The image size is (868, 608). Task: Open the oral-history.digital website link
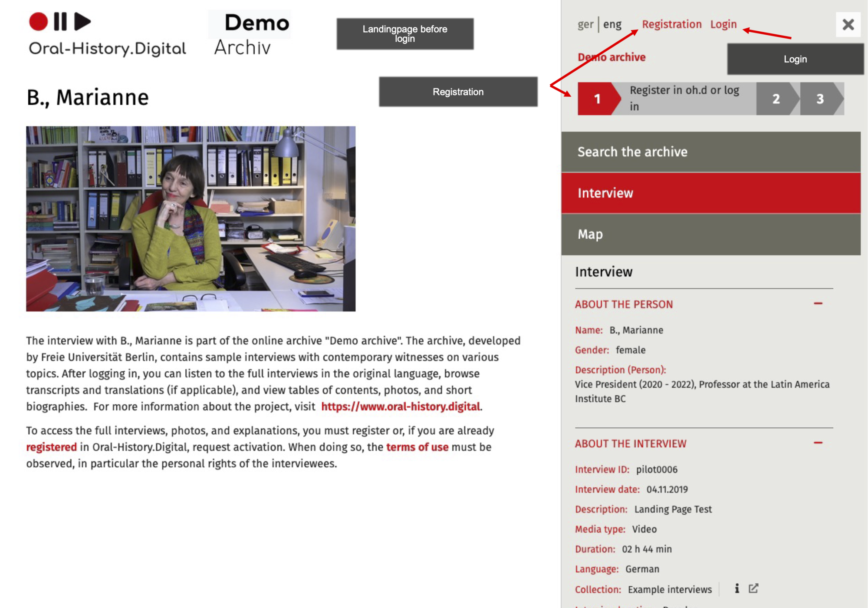[400, 406]
